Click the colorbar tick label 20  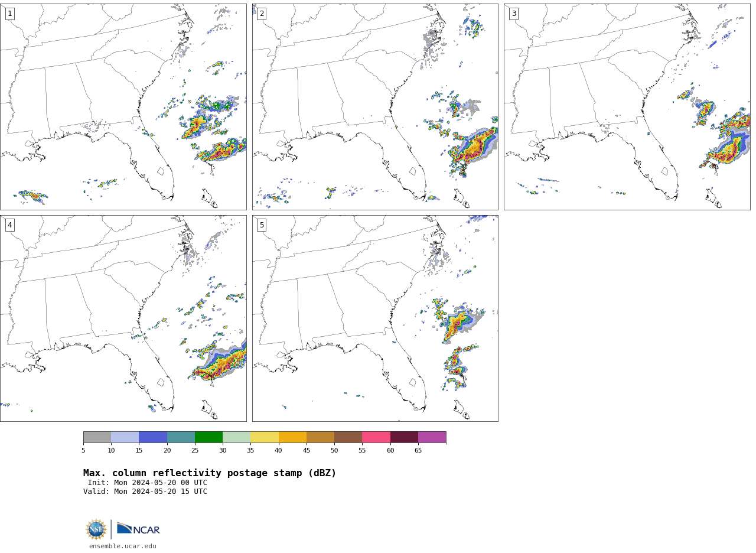pos(167,451)
